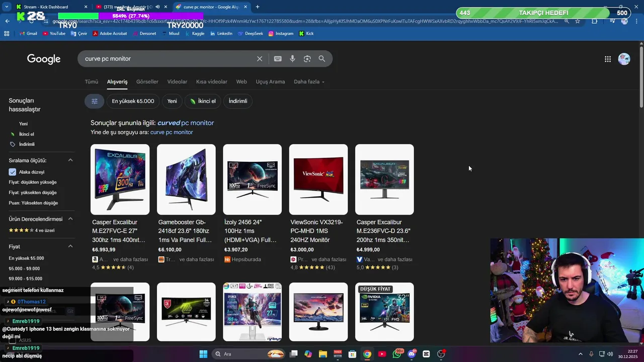Sort by Puan: Yüksekten düşüğe

[33, 203]
